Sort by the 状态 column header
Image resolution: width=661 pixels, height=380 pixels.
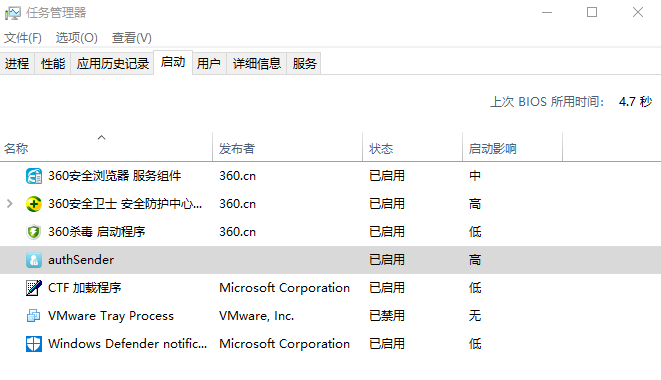click(412, 147)
